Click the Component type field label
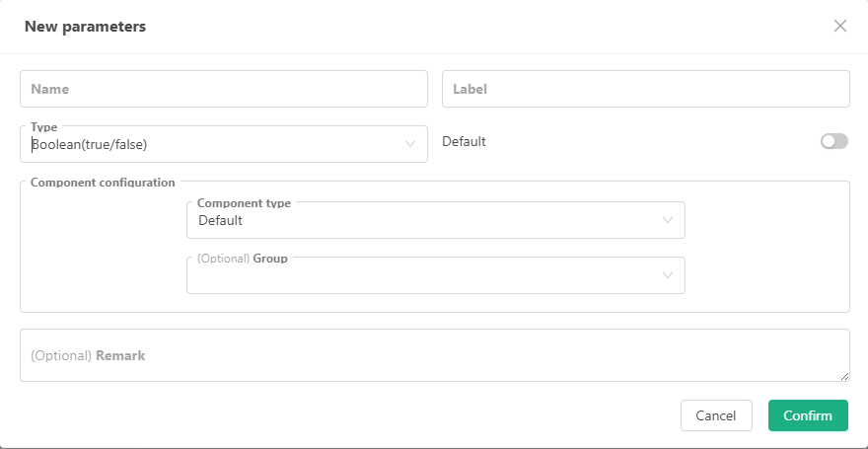Image resolution: width=868 pixels, height=449 pixels. pos(244,203)
